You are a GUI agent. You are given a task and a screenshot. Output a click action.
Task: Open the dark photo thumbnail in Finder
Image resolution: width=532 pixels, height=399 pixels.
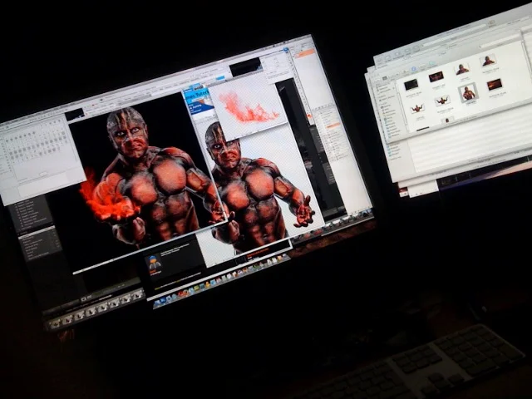411,84
